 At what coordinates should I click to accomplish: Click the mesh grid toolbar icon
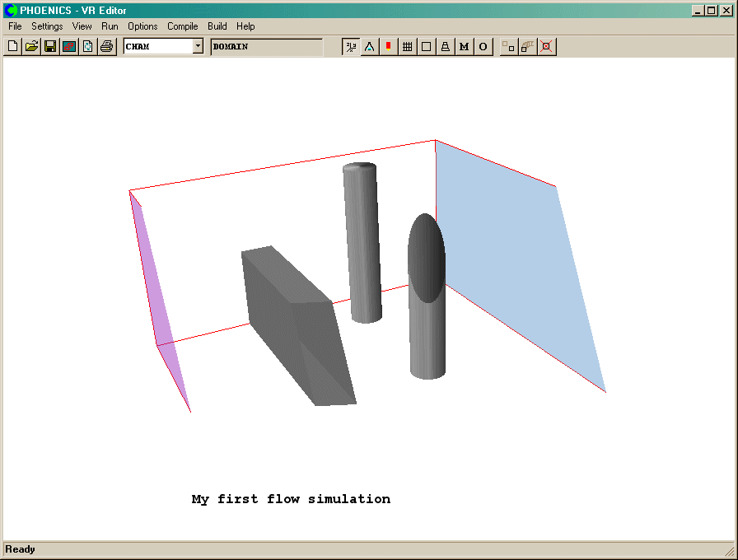tap(407, 47)
